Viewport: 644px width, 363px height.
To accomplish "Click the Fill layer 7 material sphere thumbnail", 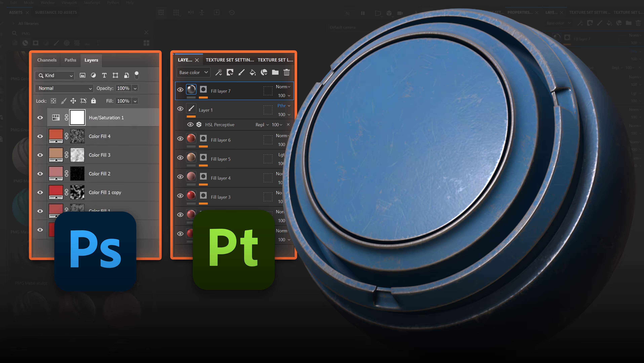I will (x=191, y=89).
